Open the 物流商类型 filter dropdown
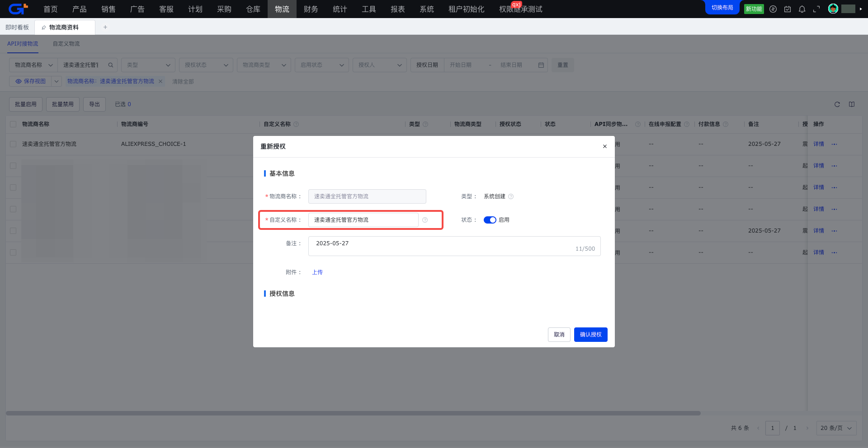 [x=264, y=65]
